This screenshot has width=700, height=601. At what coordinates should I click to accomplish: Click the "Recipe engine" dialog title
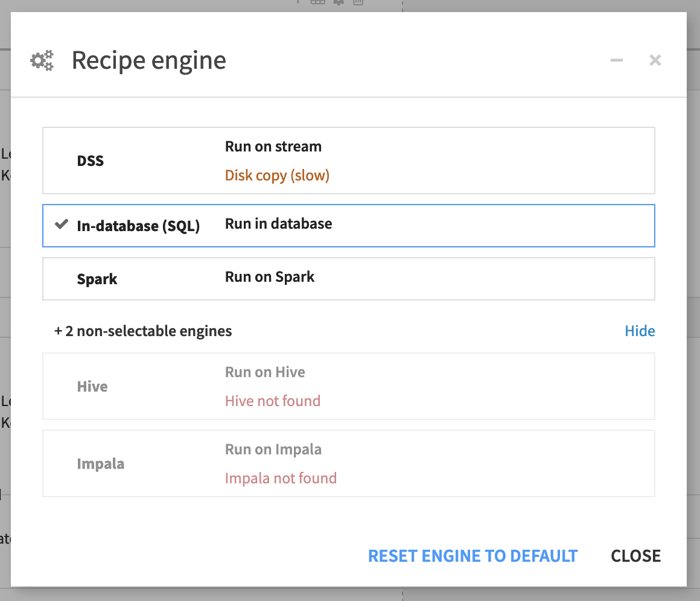(148, 61)
